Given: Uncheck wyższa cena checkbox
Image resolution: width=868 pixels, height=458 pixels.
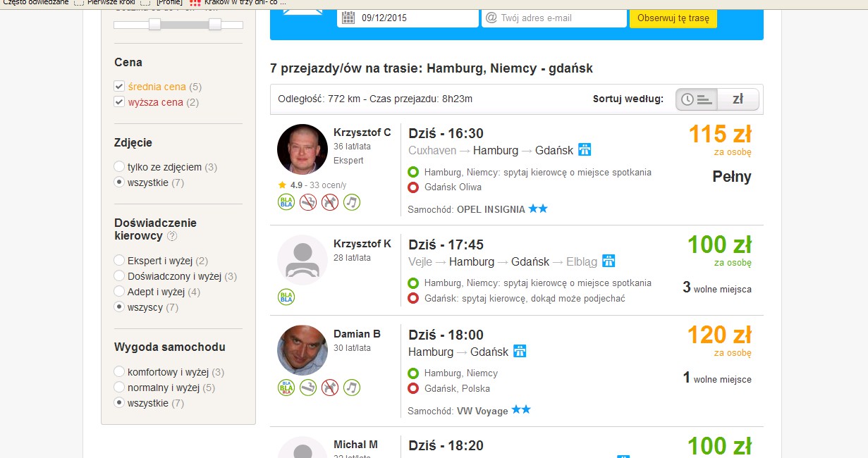Looking at the screenshot, I should [x=119, y=101].
